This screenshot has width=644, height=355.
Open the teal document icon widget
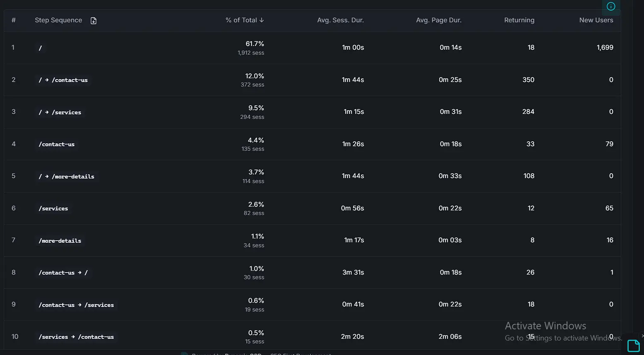coord(633,345)
